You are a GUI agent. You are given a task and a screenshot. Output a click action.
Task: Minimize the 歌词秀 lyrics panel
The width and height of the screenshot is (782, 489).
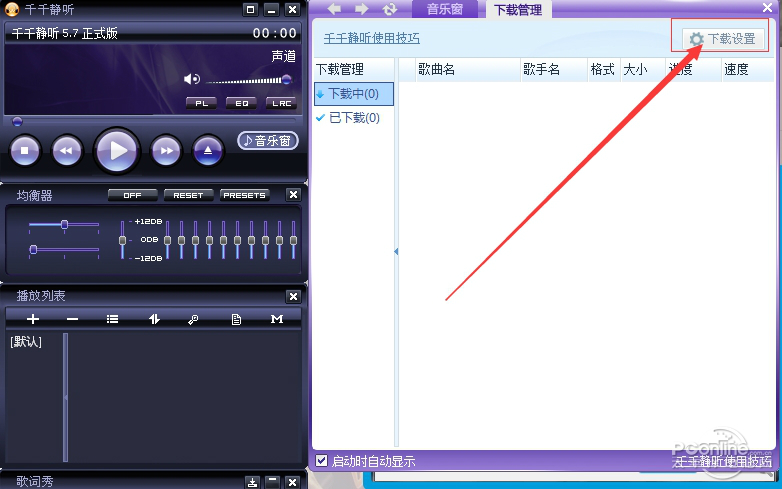272,482
